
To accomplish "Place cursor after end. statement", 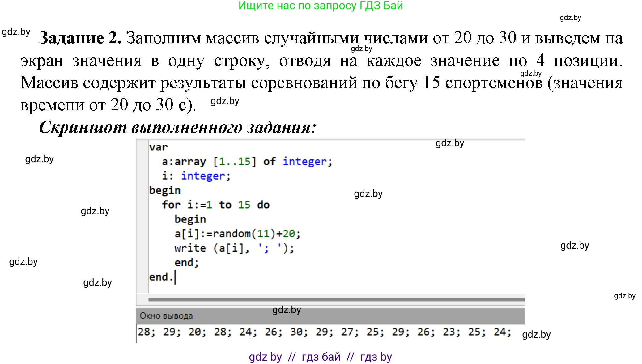I will click(176, 277).
